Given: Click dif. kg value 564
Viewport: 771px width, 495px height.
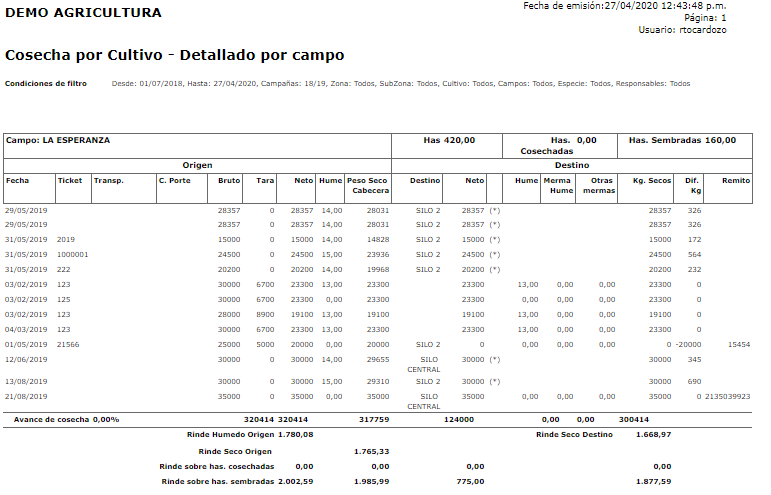Looking at the screenshot, I should pos(694,255).
